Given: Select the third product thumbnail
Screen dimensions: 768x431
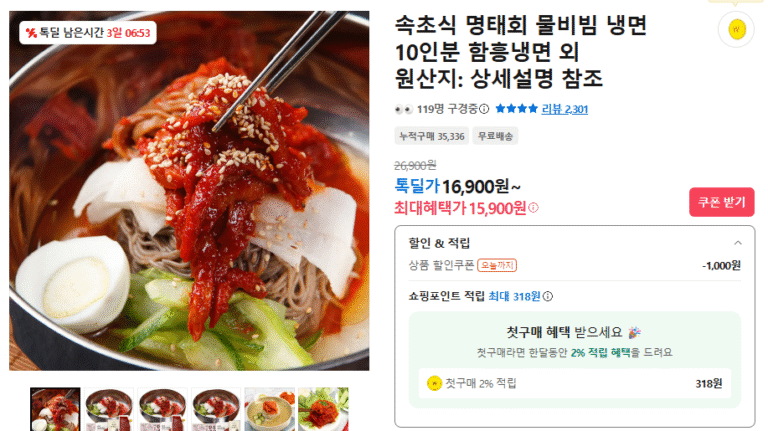Looking at the screenshot, I should [162, 409].
